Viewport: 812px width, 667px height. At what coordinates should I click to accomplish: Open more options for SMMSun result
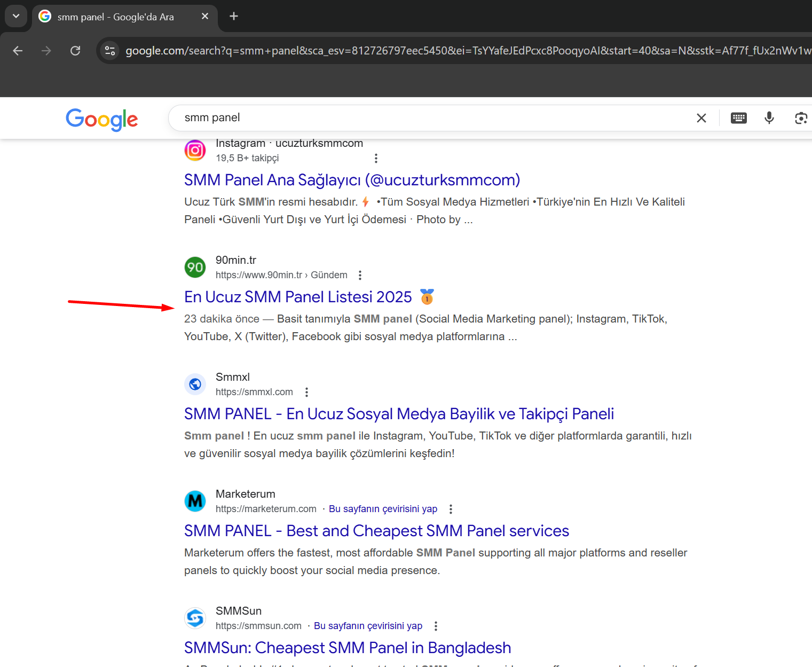(436, 626)
